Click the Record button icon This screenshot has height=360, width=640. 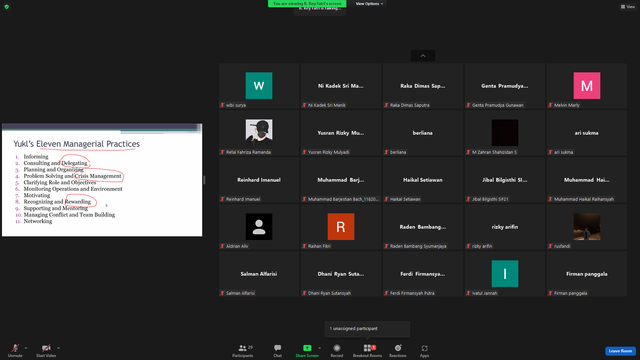pos(337,348)
